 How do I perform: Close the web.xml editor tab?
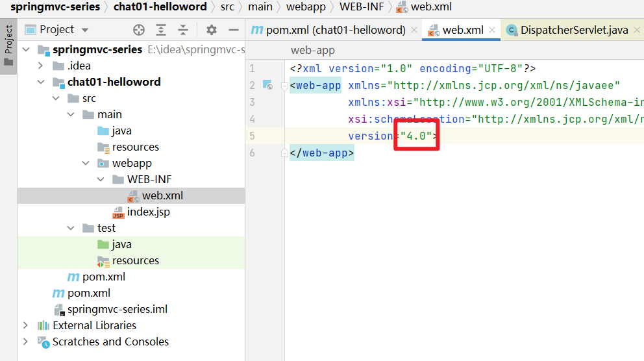coord(492,30)
